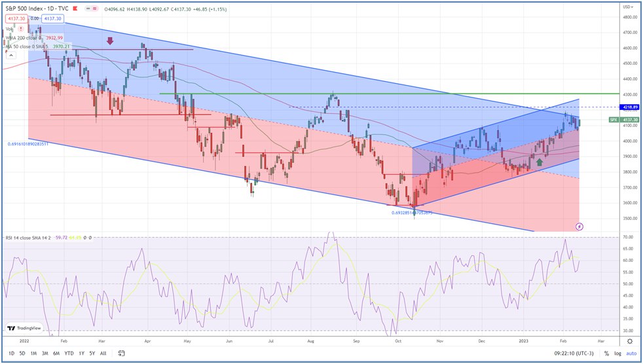Select the YTD time range

point(68,354)
